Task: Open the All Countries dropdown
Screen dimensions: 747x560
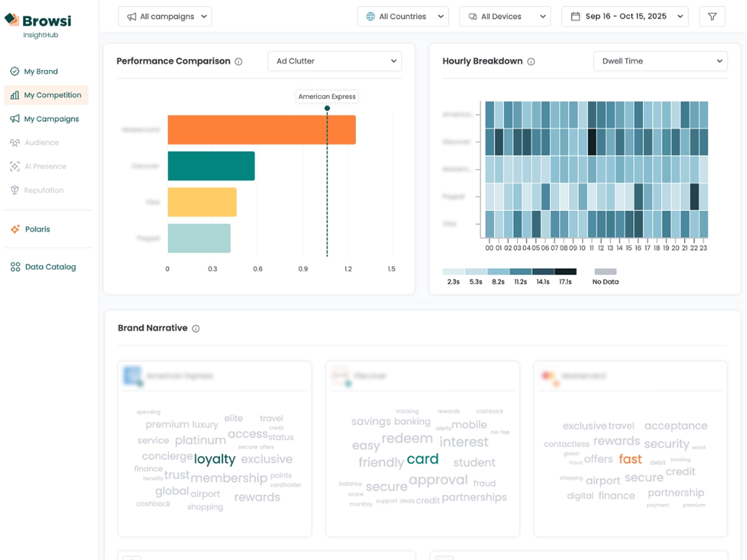Action: (x=403, y=17)
